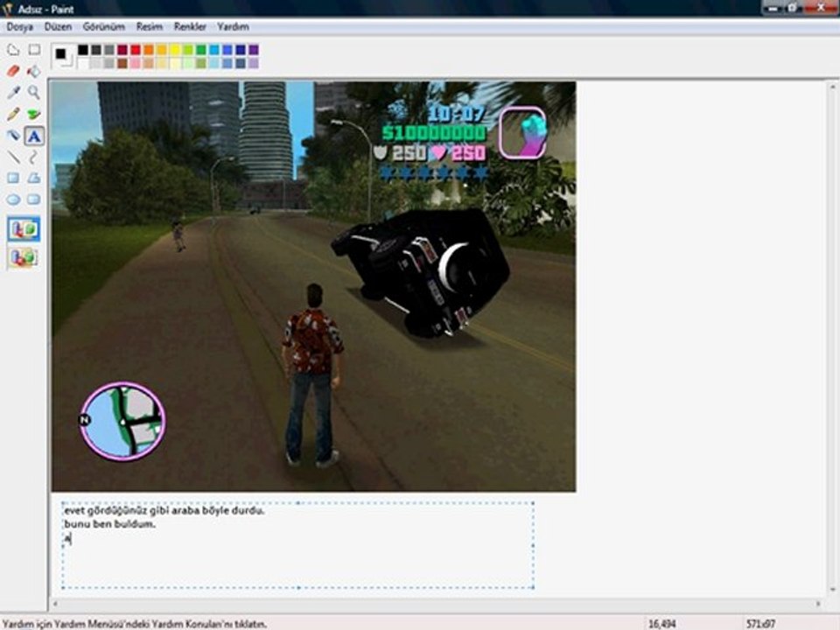Click the cursor position '16,494' in status bar
This screenshot has width=840, height=630.
click(662, 624)
